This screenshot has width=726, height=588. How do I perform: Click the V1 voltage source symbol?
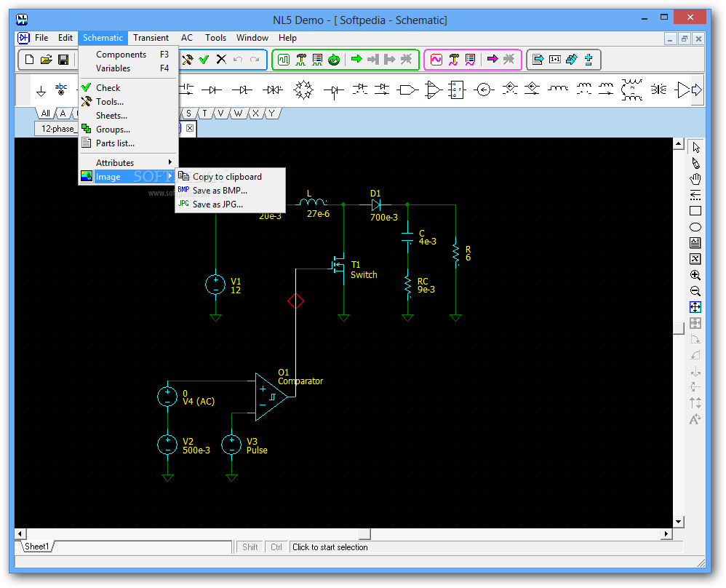click(x=215, y=284)
